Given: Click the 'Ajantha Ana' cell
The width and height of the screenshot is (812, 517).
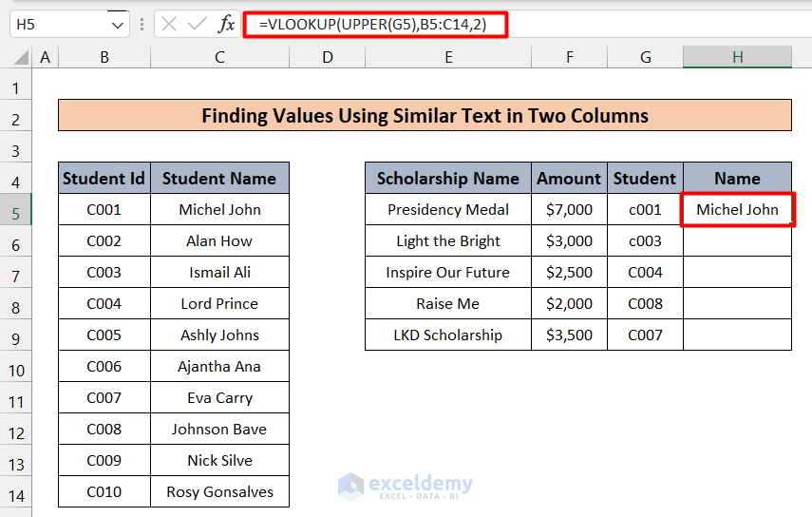Looking at the screenshot, I should tap(219, 366).
